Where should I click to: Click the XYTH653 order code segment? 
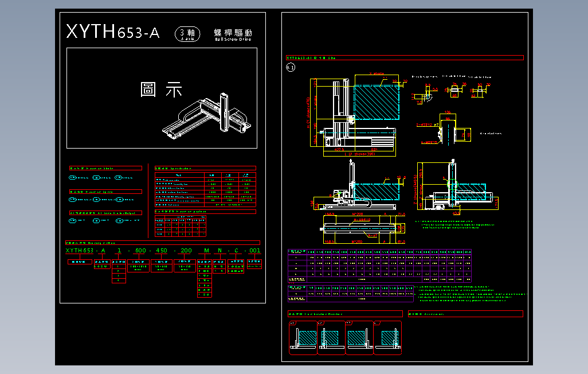click(x=80, y=251)
